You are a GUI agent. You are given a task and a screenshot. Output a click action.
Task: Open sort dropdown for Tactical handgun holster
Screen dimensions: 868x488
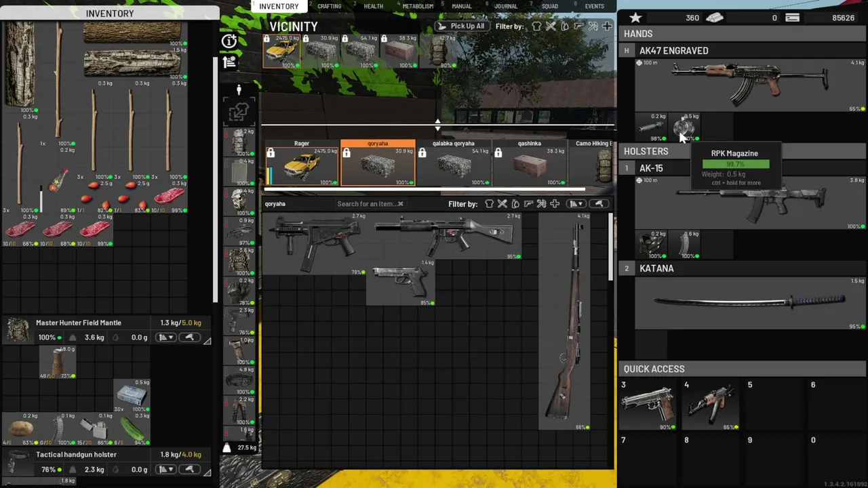[165, 470]
